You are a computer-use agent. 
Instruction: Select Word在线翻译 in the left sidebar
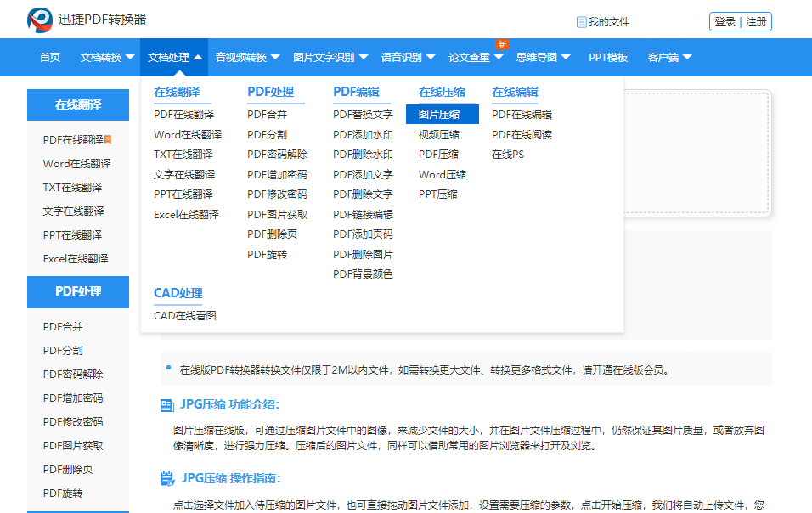coord(76,164)
